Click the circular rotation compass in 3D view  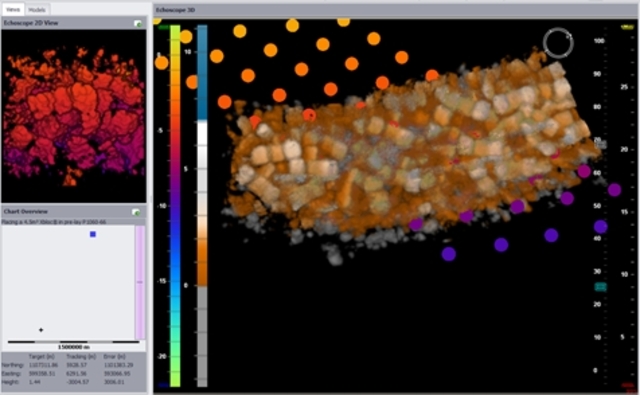pyautogui.click(x=558, y=43)
